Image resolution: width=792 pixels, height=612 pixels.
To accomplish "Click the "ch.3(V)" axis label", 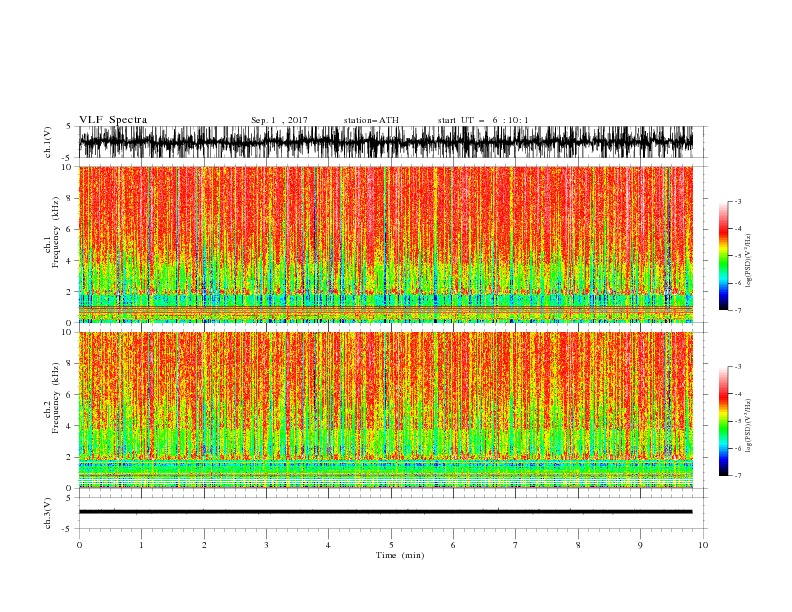I will point(48,513).
